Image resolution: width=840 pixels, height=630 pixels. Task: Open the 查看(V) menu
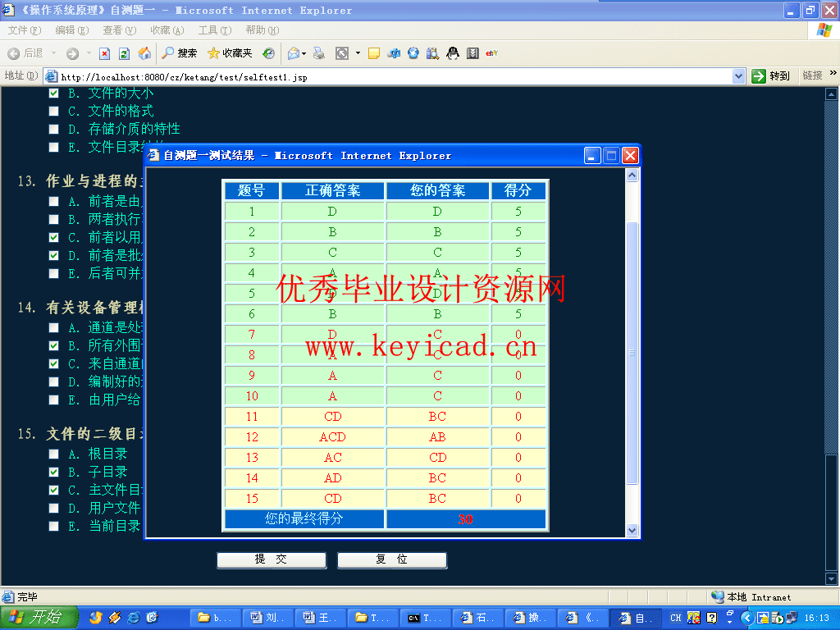pos(119,30)
